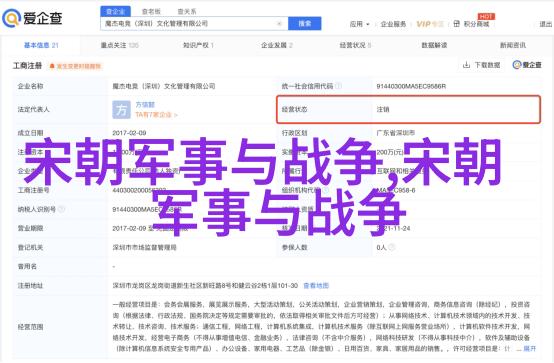Screen dimensions: 554x363
Task: Select the 注册地址 text starting 深圳市龙岗区
Action: 205,286
